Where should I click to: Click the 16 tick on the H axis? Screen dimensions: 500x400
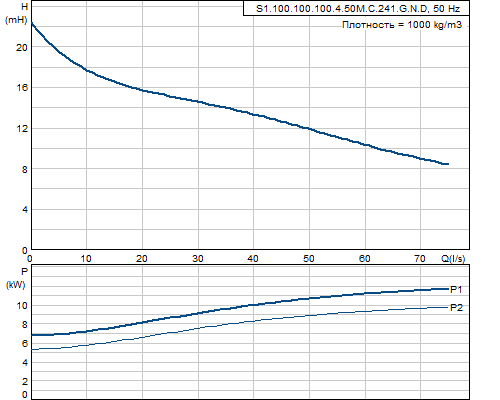[x=22, y=88]
